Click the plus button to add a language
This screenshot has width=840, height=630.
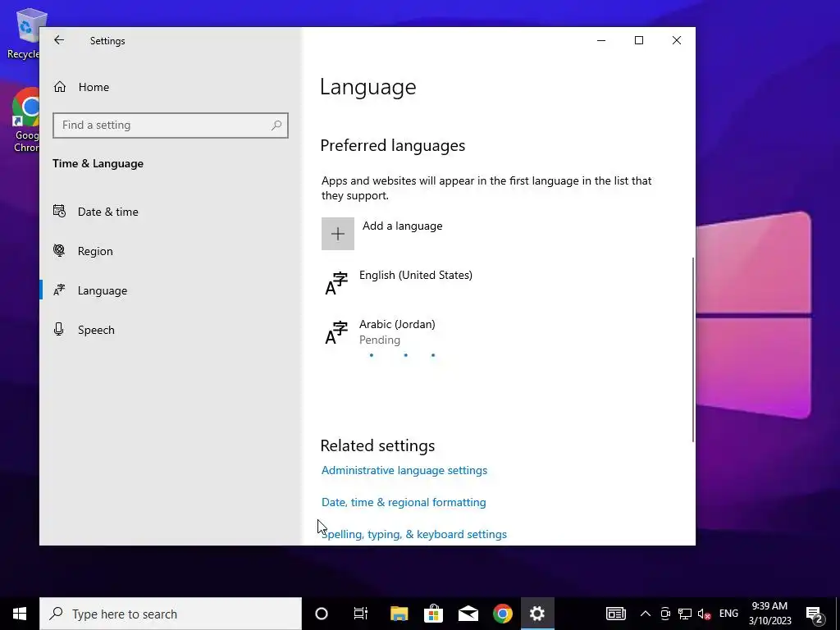(x=337, y=234)
